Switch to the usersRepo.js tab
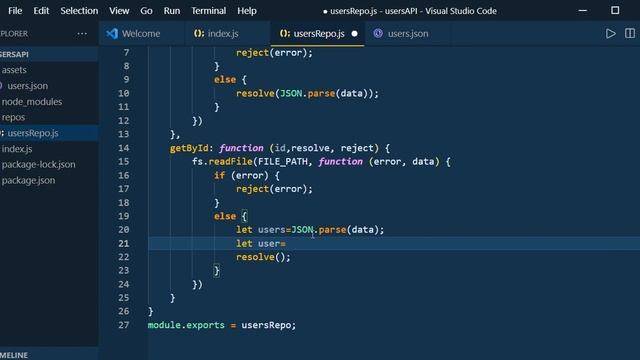This screenshot has width=640, height=360. [x=319, y=33]
